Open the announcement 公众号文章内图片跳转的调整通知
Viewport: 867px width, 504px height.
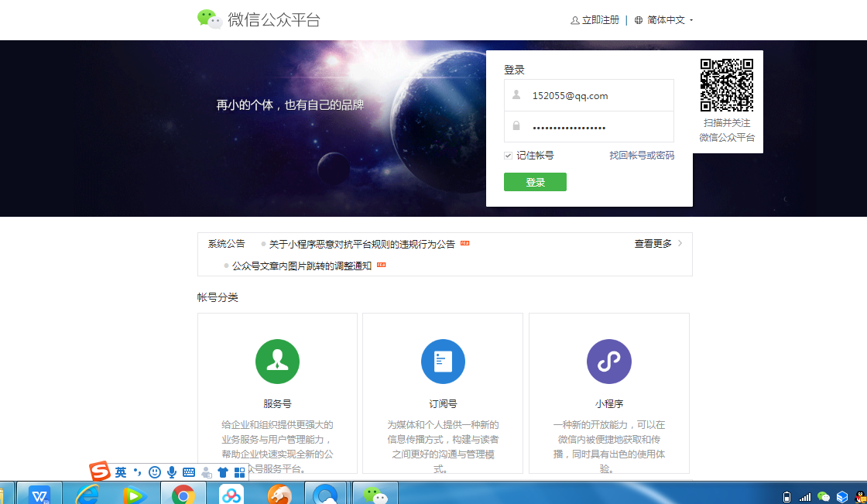tap(301, 266)
